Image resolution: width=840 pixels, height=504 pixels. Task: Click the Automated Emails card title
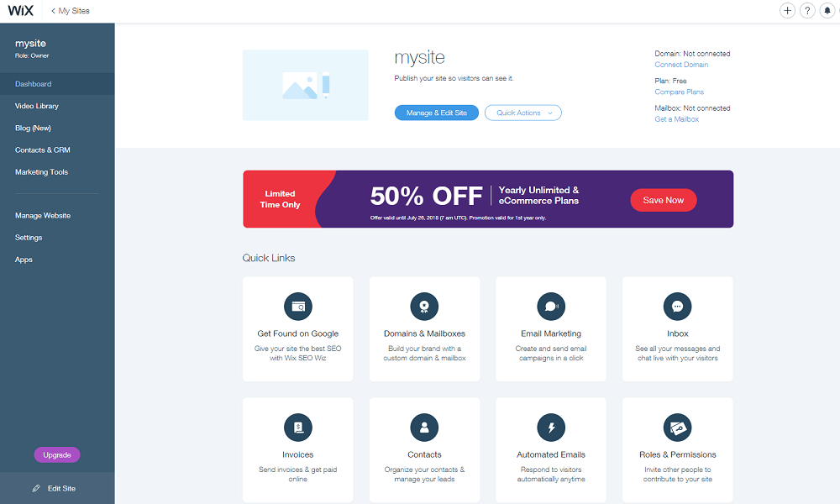(551, 454)
